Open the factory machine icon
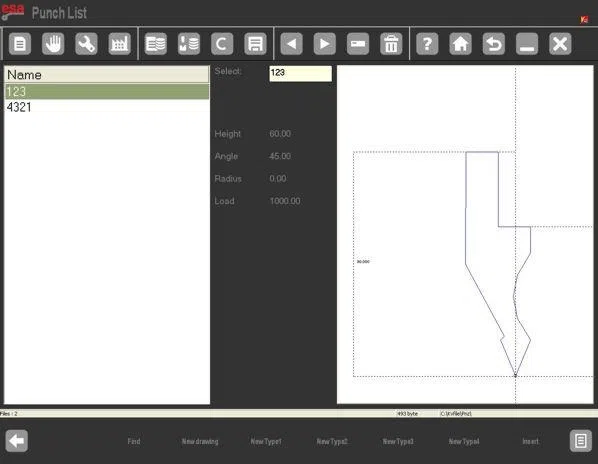 coord(119,44)
